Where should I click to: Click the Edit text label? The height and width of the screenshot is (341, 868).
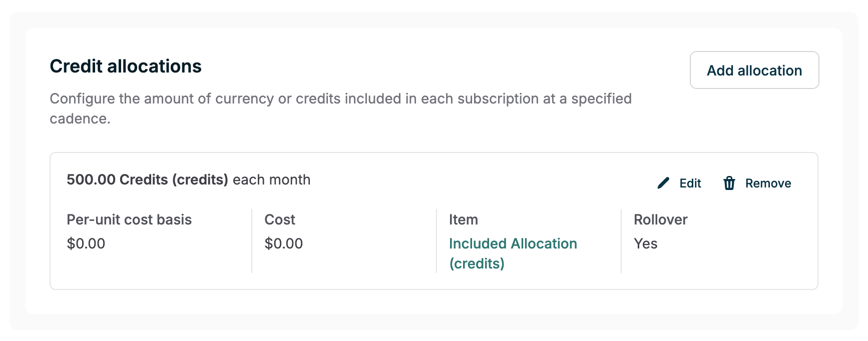690,183
